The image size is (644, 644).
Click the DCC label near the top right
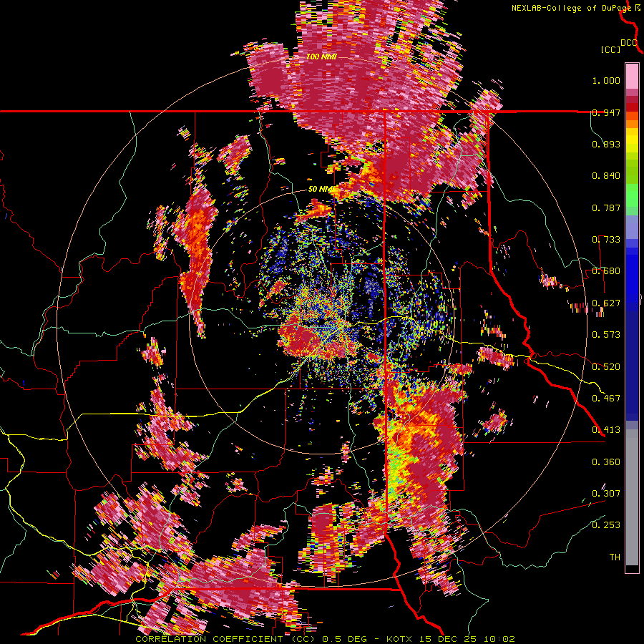point(629,43)
